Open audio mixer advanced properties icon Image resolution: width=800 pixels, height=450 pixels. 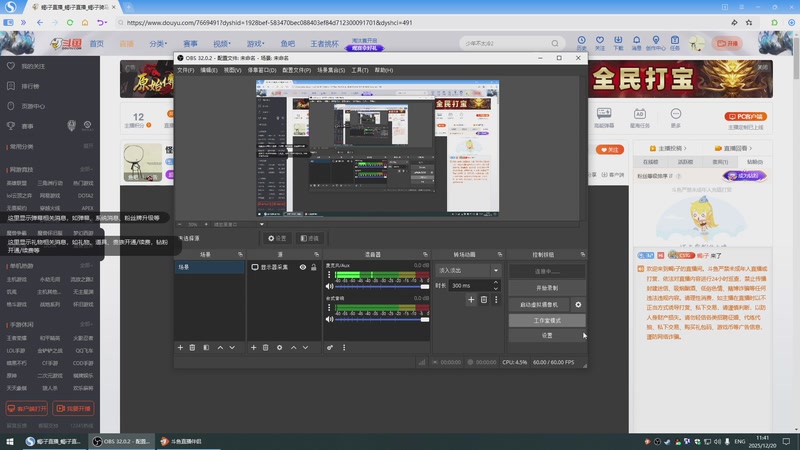click(330, 347)
